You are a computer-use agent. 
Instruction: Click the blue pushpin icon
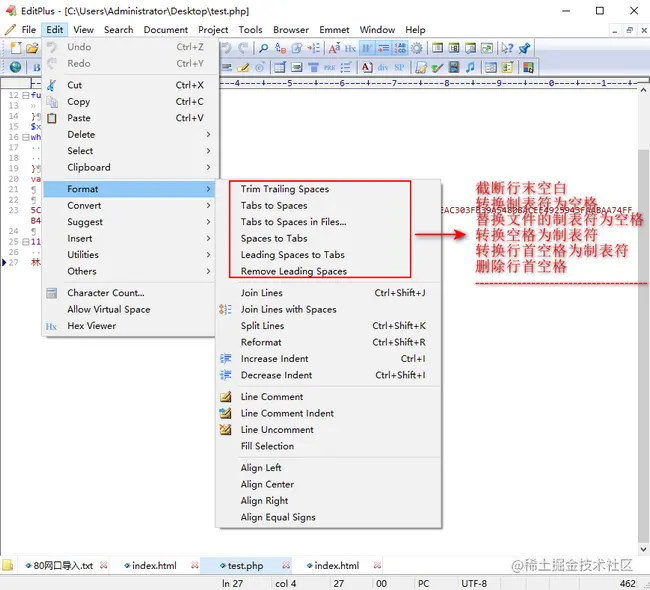point(524,48)
